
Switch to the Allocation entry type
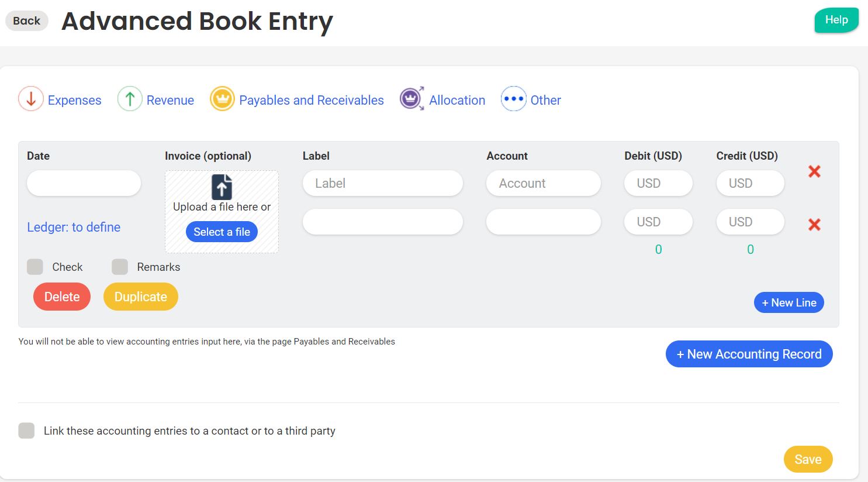click(457, 100)
